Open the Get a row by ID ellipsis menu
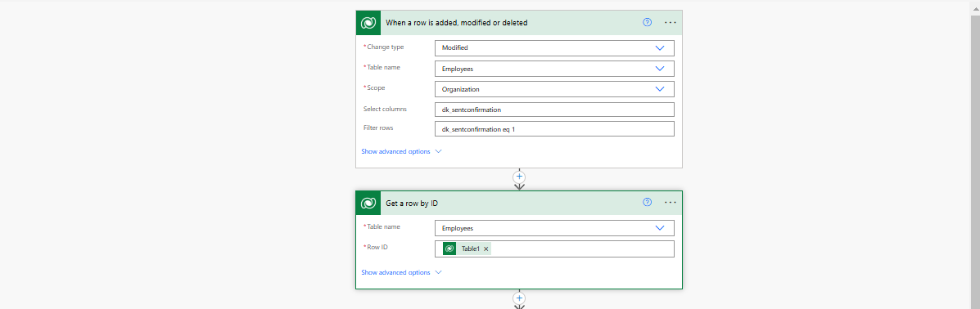Screen dimensions: 980x309 (670, 202)
